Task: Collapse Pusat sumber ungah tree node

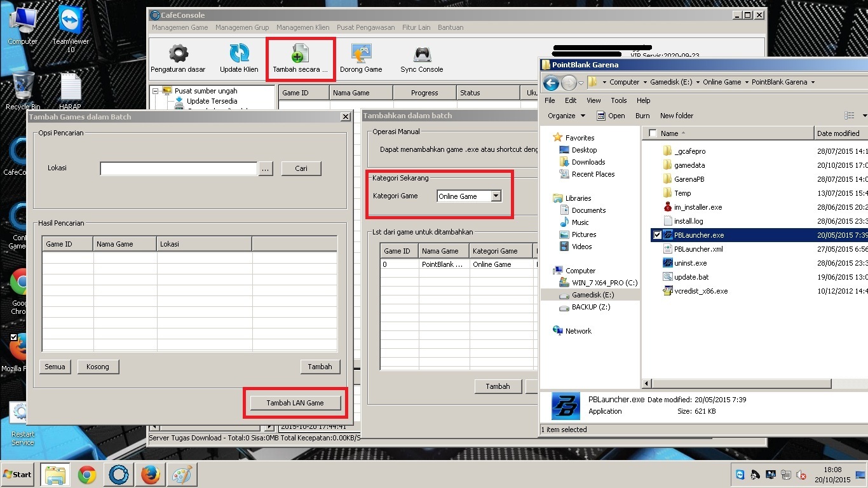Action: [155, 91]
